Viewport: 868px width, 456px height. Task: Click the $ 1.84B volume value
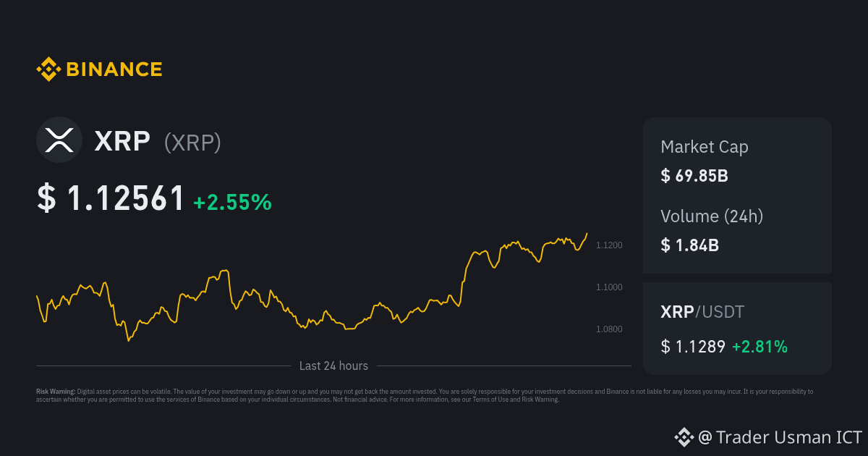click(689, 245)
